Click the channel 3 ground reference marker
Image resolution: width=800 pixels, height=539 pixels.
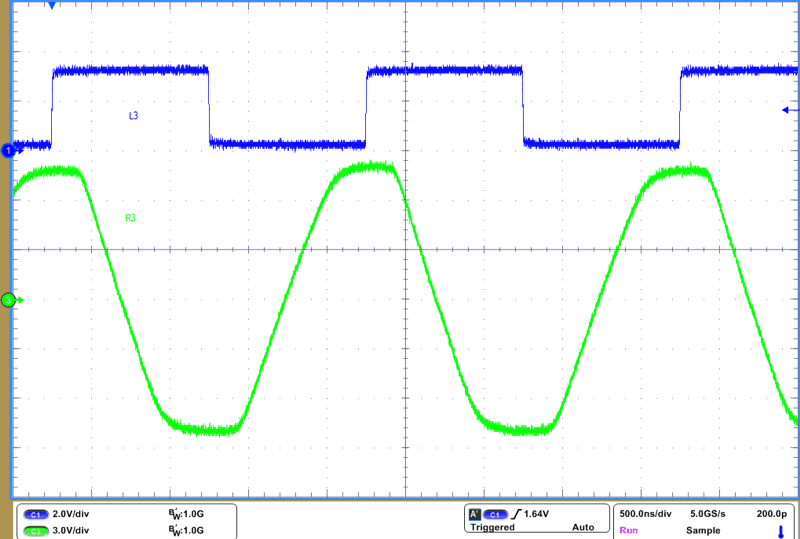(x=9, y=299)
